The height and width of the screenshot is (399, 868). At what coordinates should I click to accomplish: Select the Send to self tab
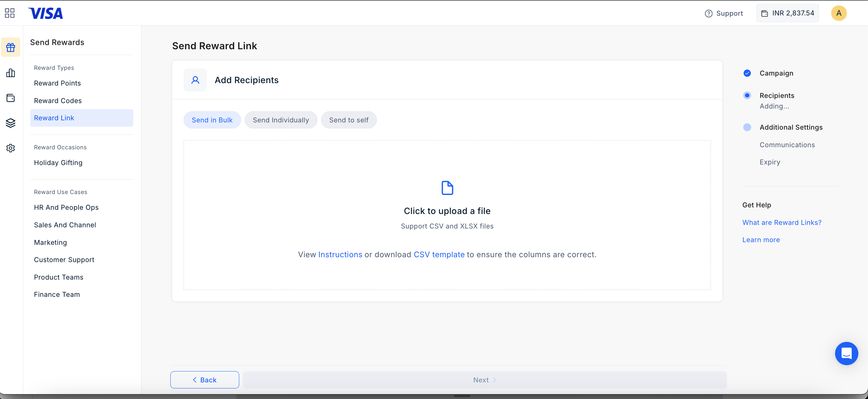click(x=349, y=120)
